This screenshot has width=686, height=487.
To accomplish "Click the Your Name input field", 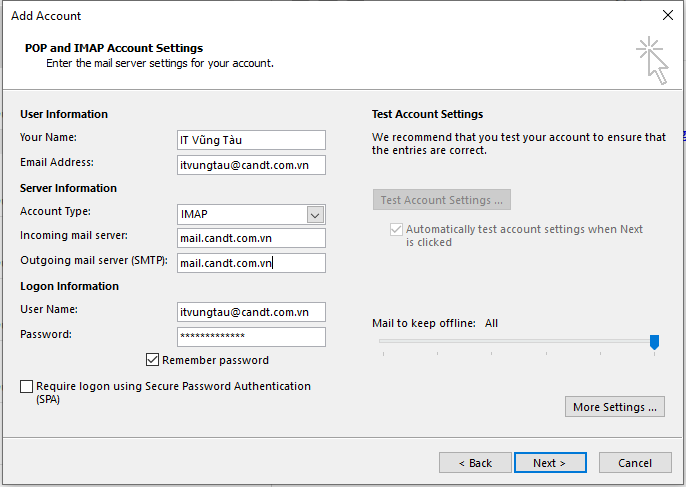I will coord(251,140).
